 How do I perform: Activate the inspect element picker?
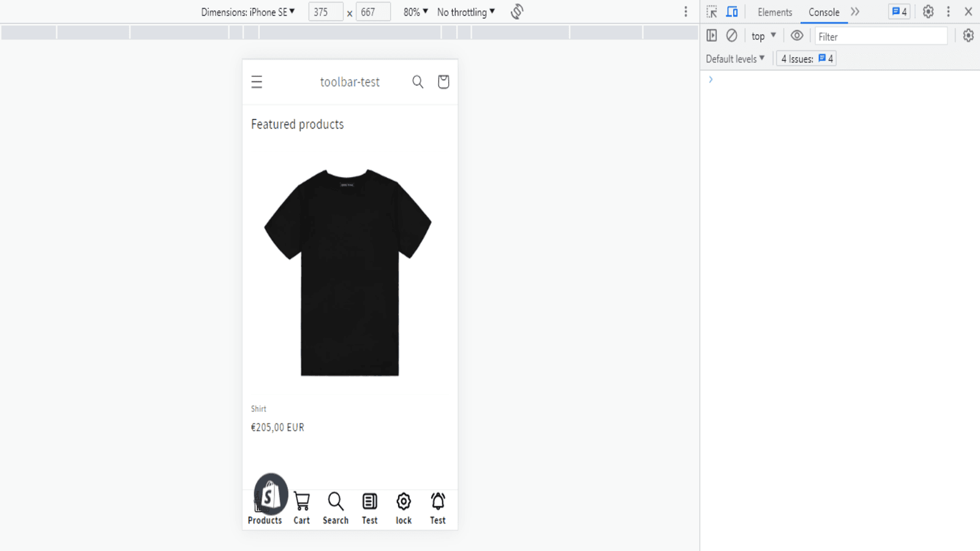point(711,12)
